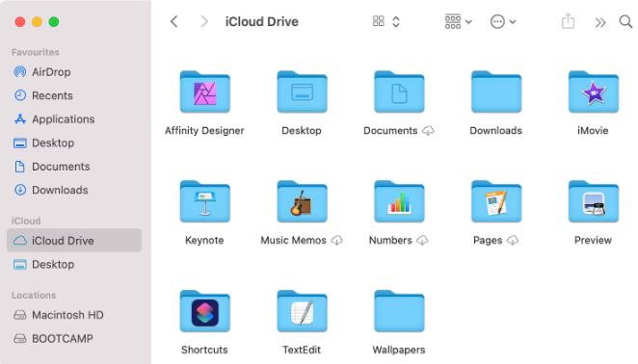Click the cloud download icon beside Numbers
The height and width of the screenshot is (364, 638).
coord(422,241)
